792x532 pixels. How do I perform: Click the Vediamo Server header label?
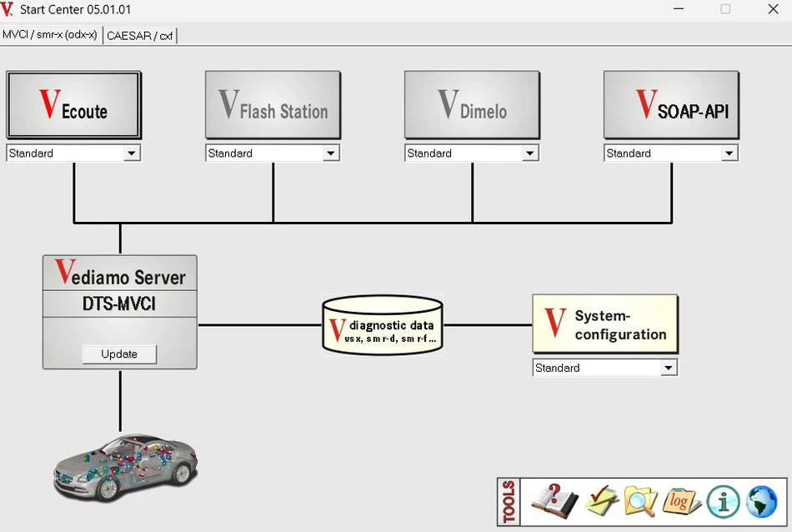(x=120, y=273)
